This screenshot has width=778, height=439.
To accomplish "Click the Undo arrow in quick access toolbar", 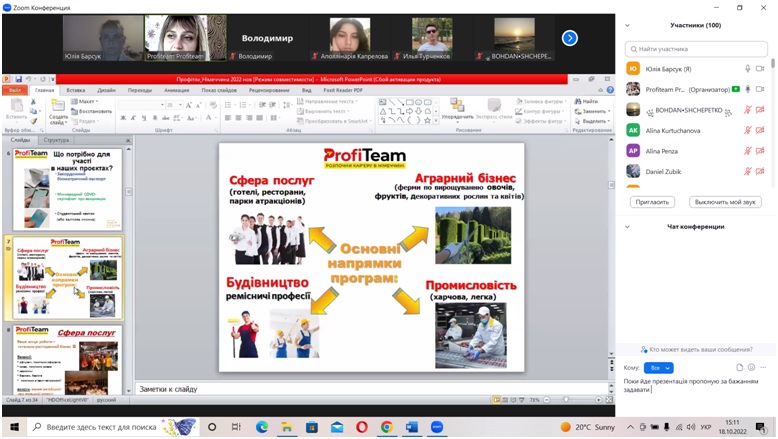I will [29, 79].
